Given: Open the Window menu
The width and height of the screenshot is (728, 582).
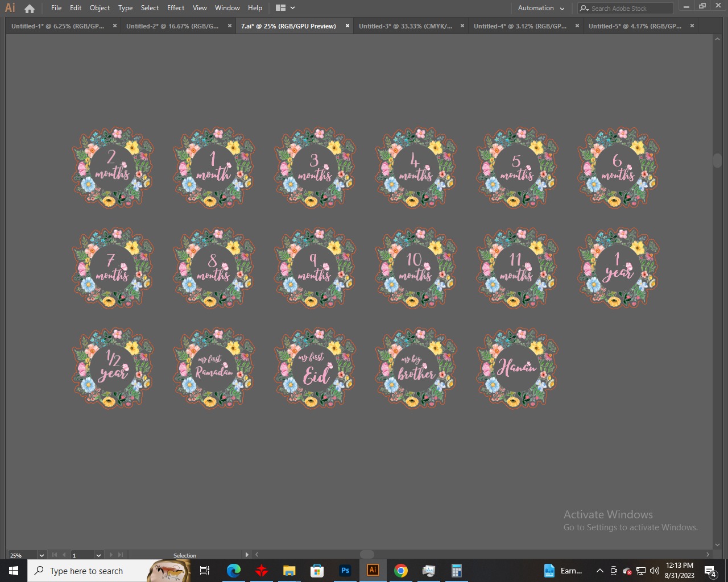Looking at the screenshot, I should (227, 8).
